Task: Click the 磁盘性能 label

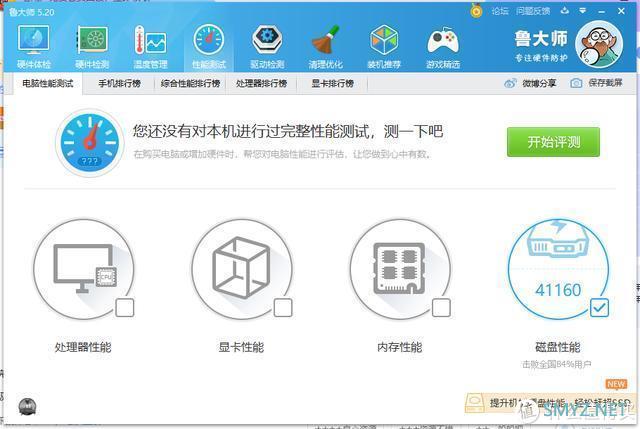Action: [558, 347]
